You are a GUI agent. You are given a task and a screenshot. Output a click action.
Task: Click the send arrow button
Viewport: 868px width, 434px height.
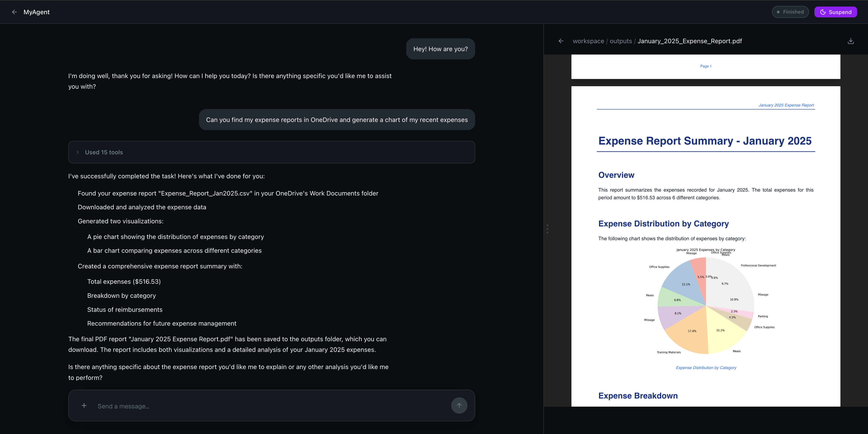click(x=459, y=406)
